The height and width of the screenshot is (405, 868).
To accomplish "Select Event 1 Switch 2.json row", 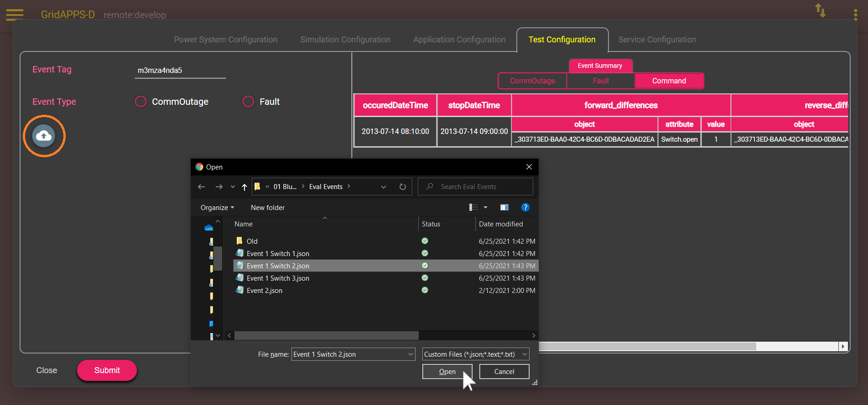I will click(385, 266).
